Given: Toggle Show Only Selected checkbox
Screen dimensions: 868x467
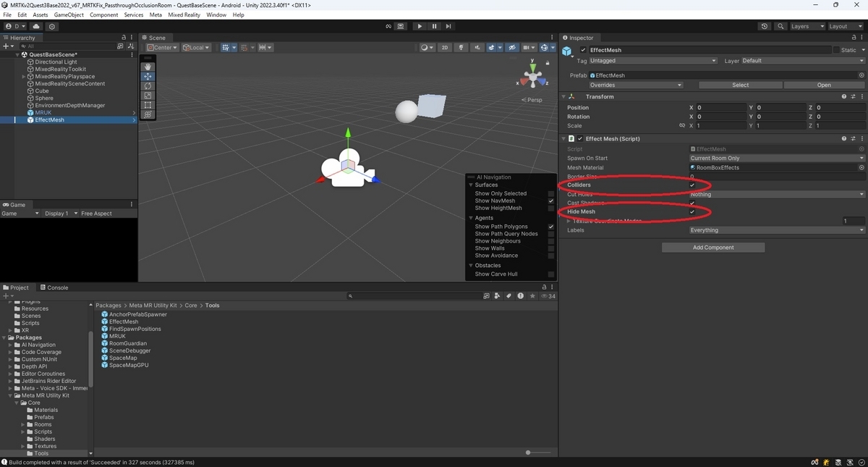Looking at the screenshot, I should [551, 193].
